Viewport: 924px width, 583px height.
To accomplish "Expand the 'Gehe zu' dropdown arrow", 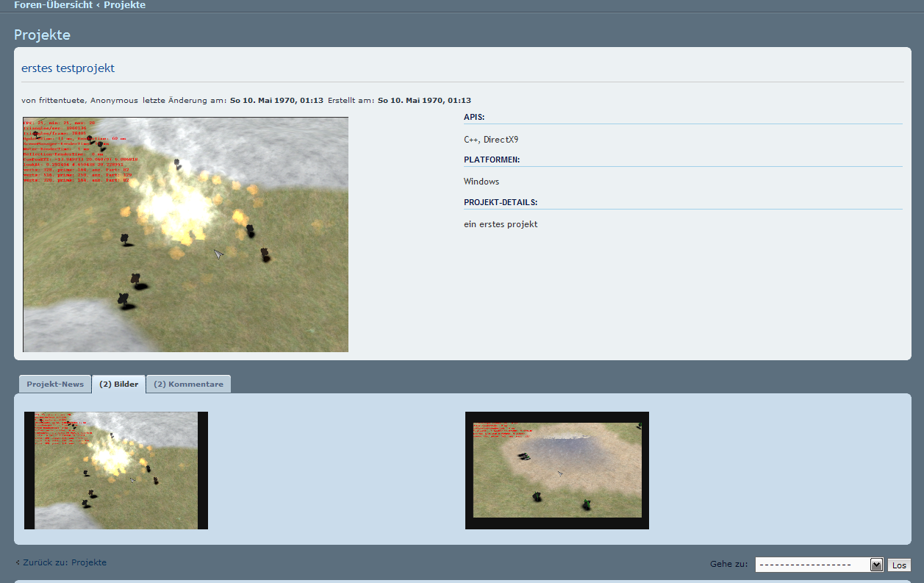I will coord(876,565).
